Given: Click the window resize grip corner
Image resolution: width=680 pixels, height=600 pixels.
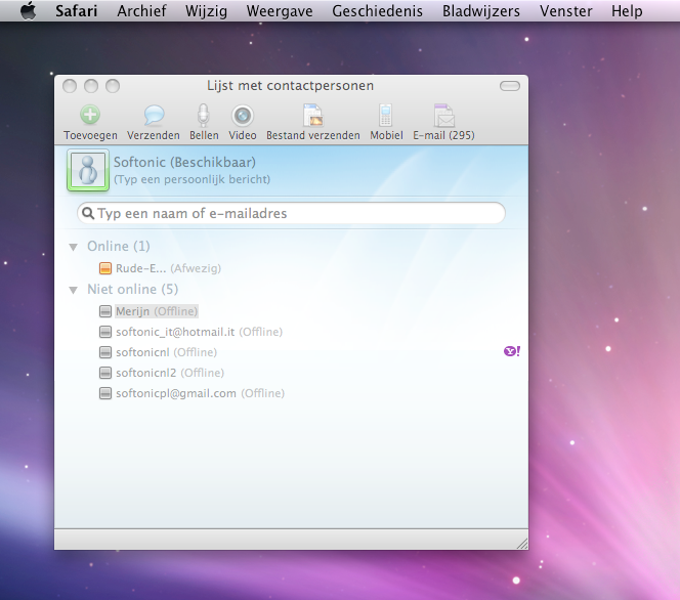Looking at the screenshot, I should click(522, 544).
